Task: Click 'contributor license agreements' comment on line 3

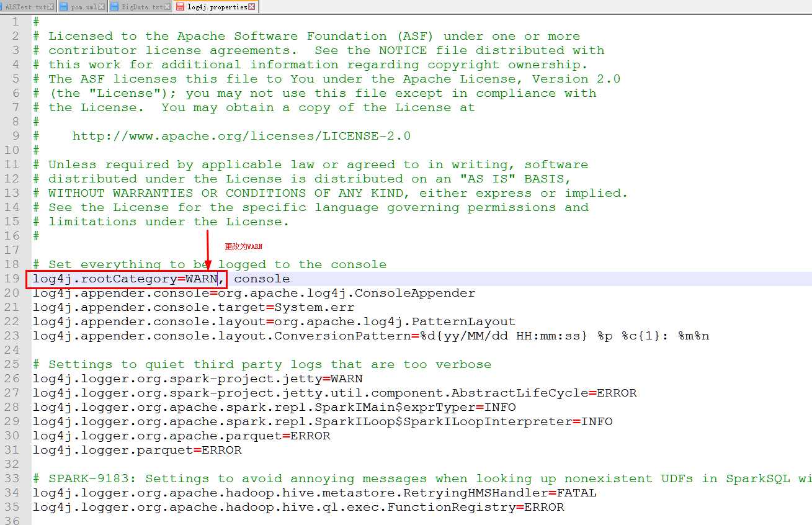Action: pyautogui.click(x=318, y=50)
